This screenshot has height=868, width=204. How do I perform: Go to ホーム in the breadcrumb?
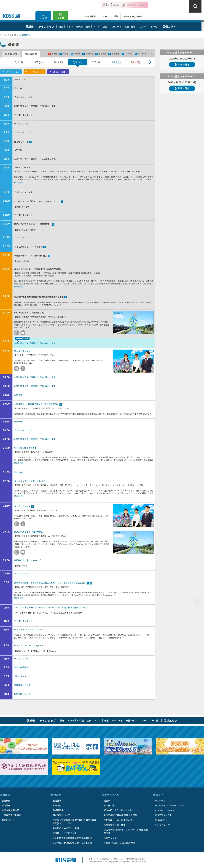pos(3,35)
